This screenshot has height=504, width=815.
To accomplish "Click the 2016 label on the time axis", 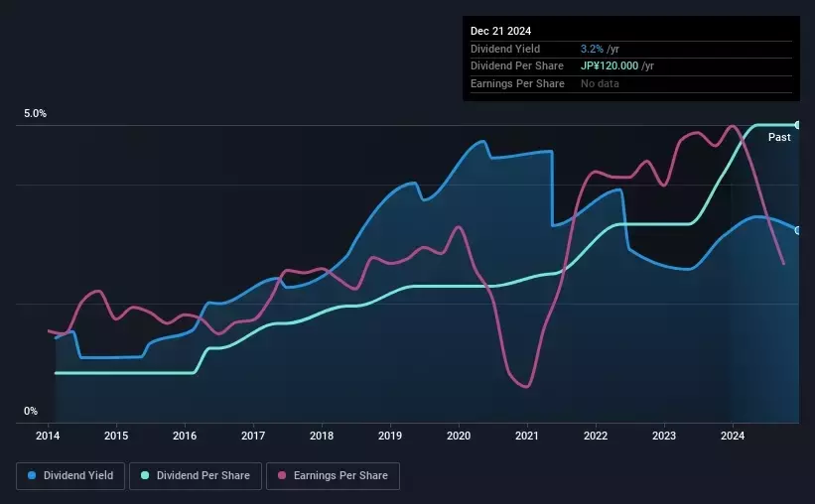I will 185,436.
